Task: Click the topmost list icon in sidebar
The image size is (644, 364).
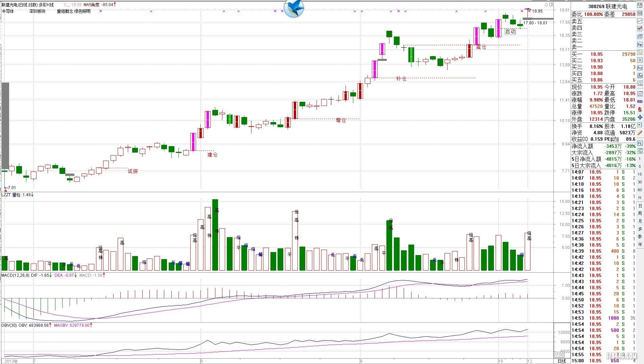Action: (x=640, y=5)
